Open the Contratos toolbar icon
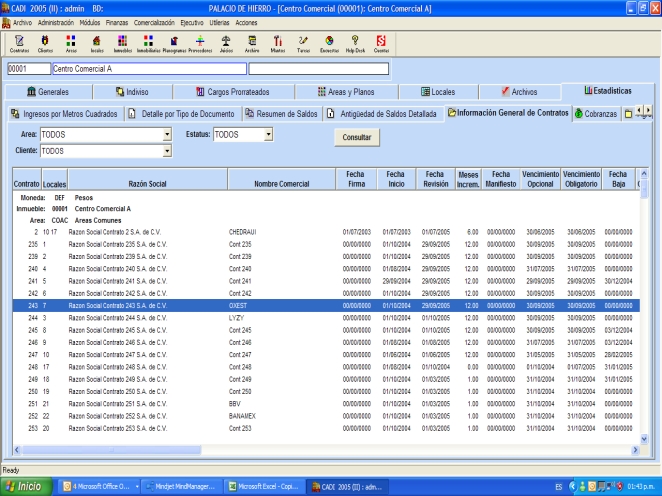662x496 pixels. pyautogui.click(x=18, y=41)
